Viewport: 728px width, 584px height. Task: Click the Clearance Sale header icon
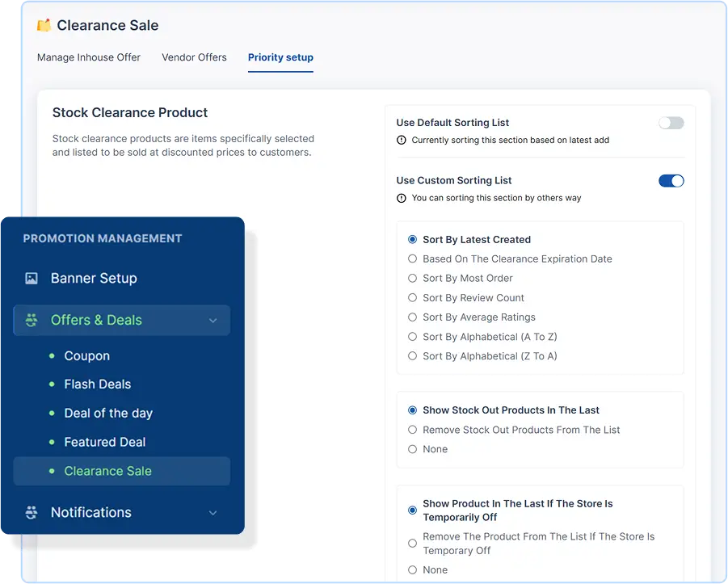point(44,25)
